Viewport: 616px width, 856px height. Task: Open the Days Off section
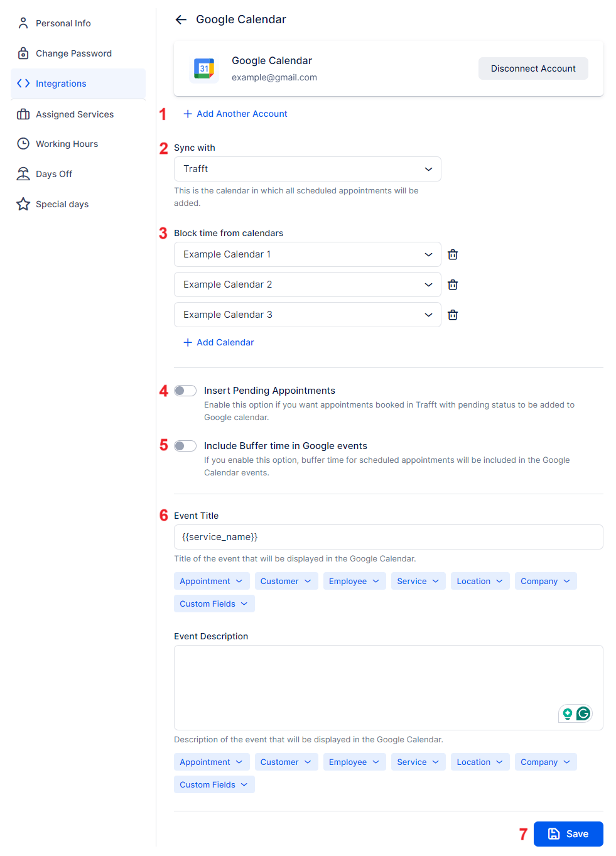tap(23, 173)
